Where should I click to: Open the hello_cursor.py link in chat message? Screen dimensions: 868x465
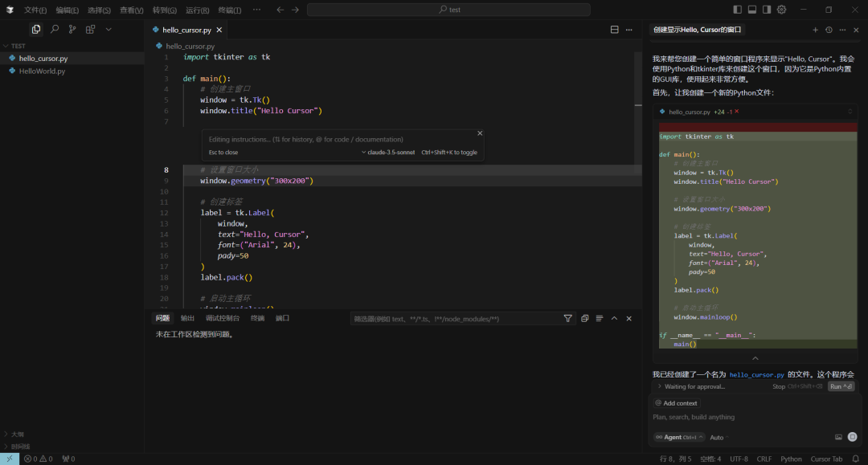tap(756, 375)
